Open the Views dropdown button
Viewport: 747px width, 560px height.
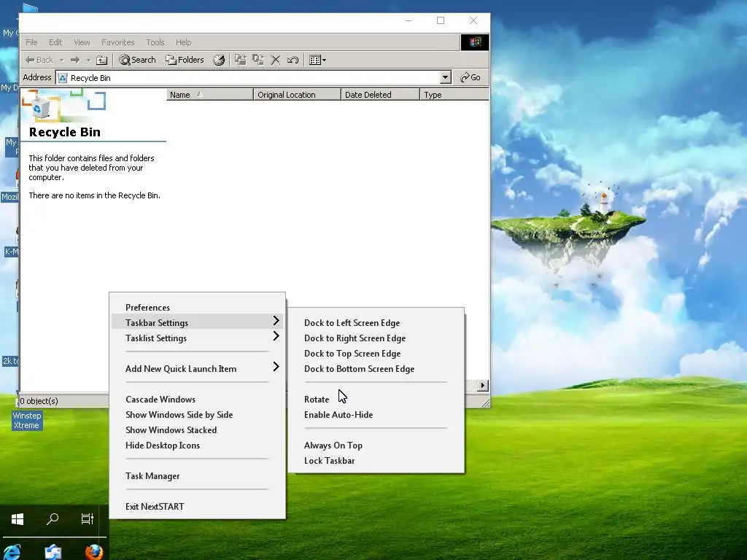[x=318, y=60]
